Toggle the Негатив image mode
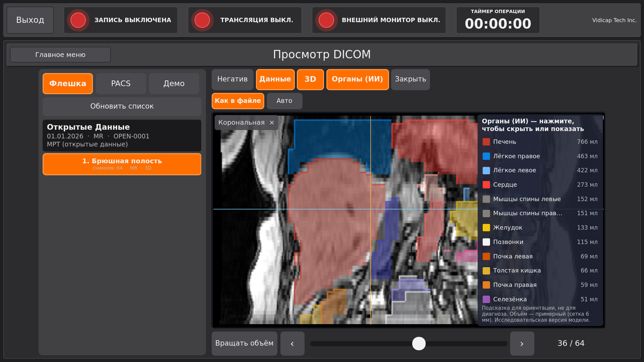Screen dimensions: 644x362 coord(232,79)
